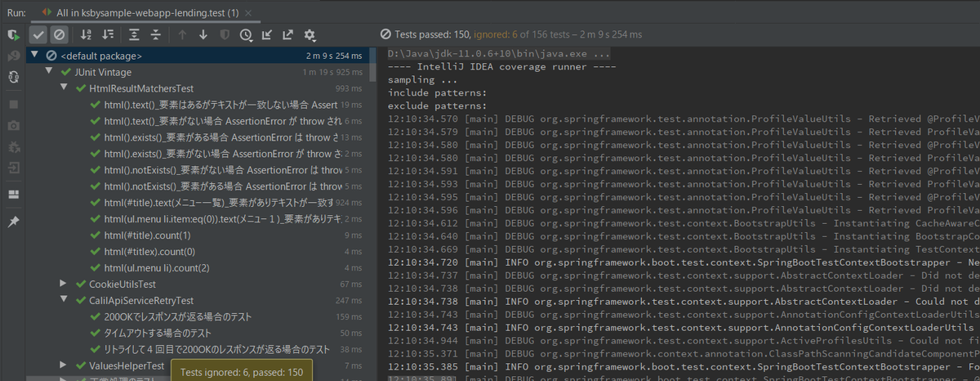Expand the CookieUtilsTest node

point(65,284)
